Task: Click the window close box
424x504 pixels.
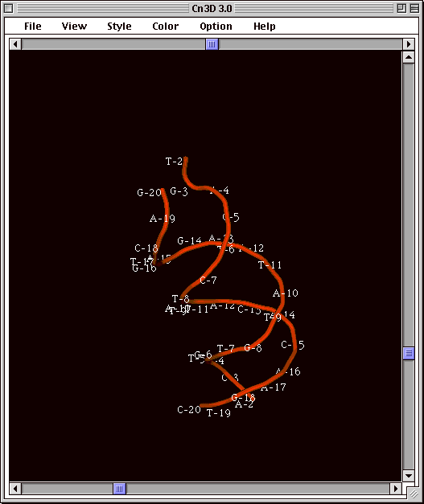Action: coord(9,8)
